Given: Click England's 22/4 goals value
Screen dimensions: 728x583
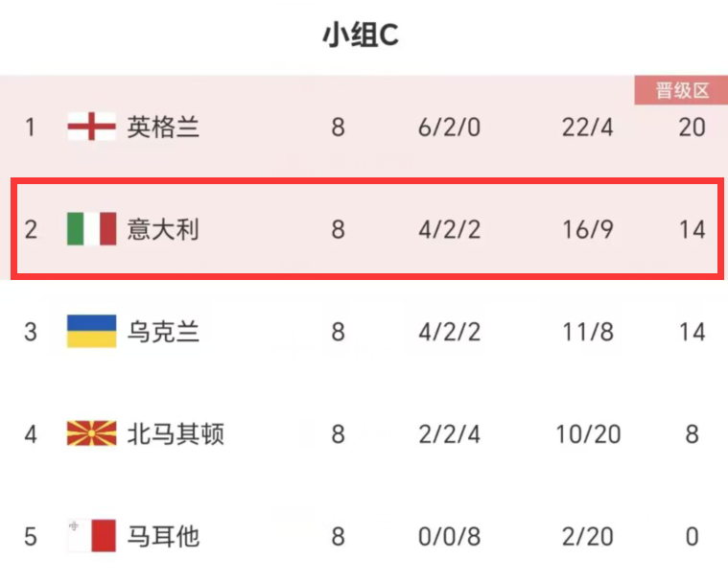Looking at the screenshot, I should (587, 128).
